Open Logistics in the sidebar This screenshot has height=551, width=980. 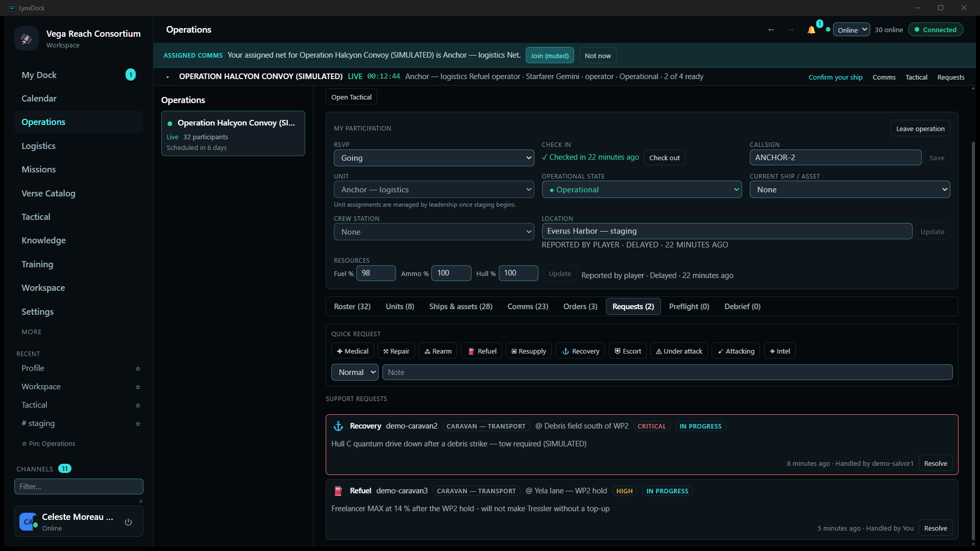79,146
